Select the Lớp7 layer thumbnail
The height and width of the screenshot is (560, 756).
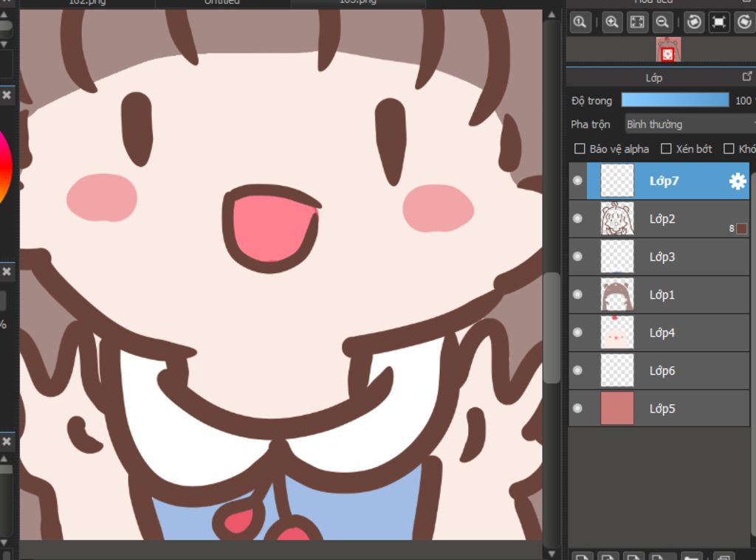pyautogui.click(x=617, y=181)
